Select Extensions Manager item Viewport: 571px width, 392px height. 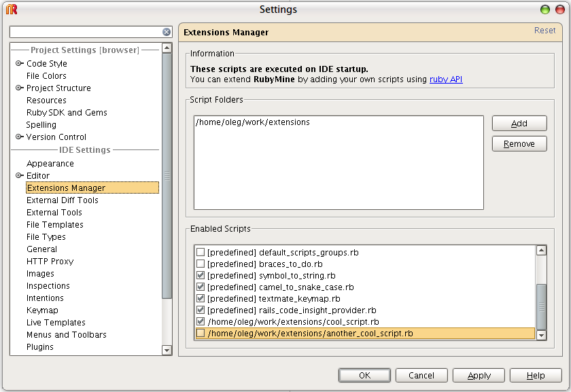point(92,188)
